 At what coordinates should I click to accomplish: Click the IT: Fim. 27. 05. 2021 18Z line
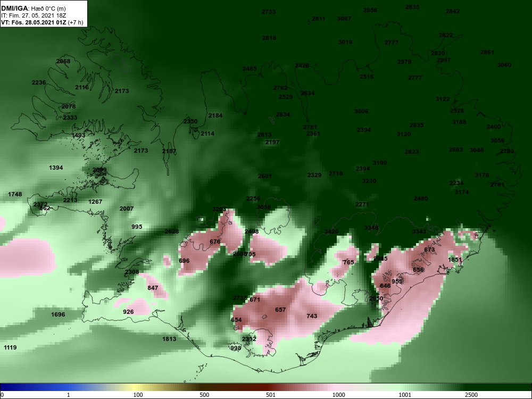coord(32,15)
